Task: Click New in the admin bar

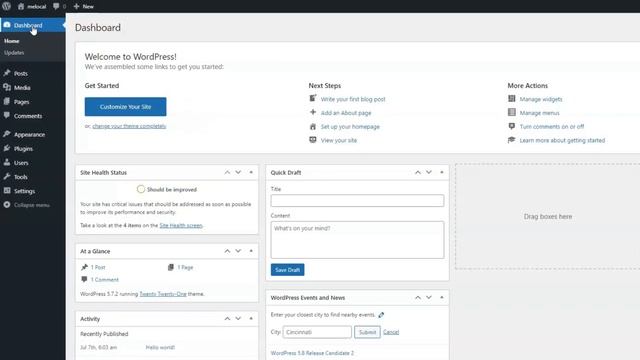Action: (x=88, y=7)
